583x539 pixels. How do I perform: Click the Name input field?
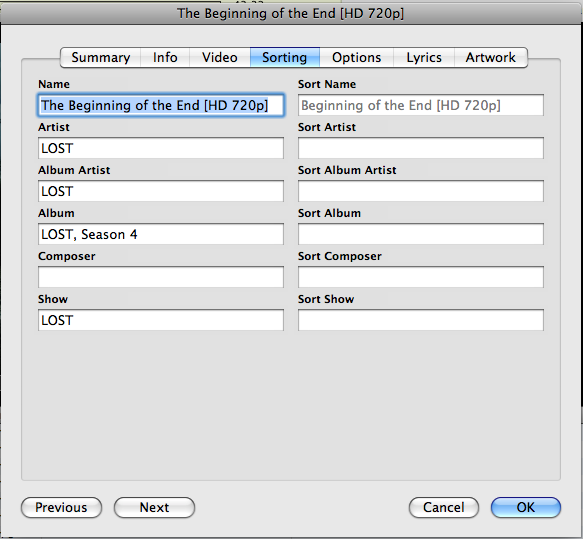pyautogui.click(x=161, y=105)
